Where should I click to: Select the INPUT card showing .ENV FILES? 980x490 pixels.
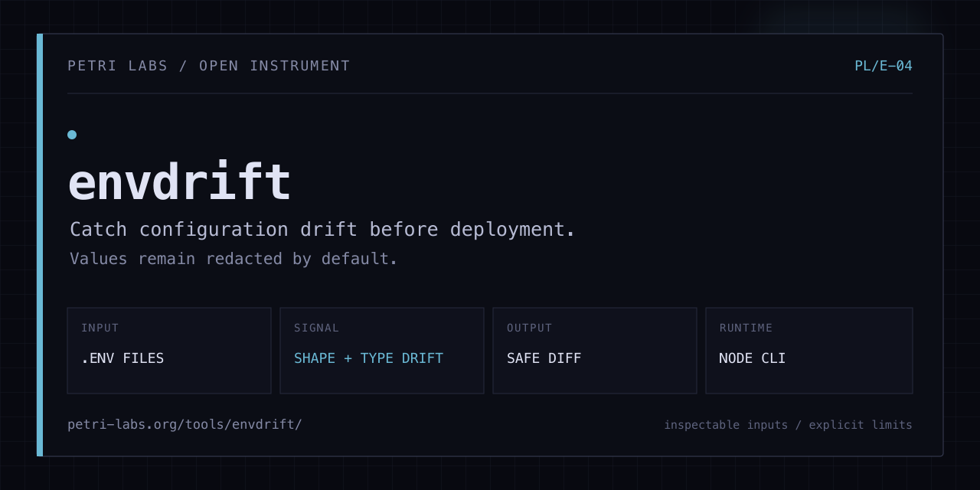click(x=169, y=351)
